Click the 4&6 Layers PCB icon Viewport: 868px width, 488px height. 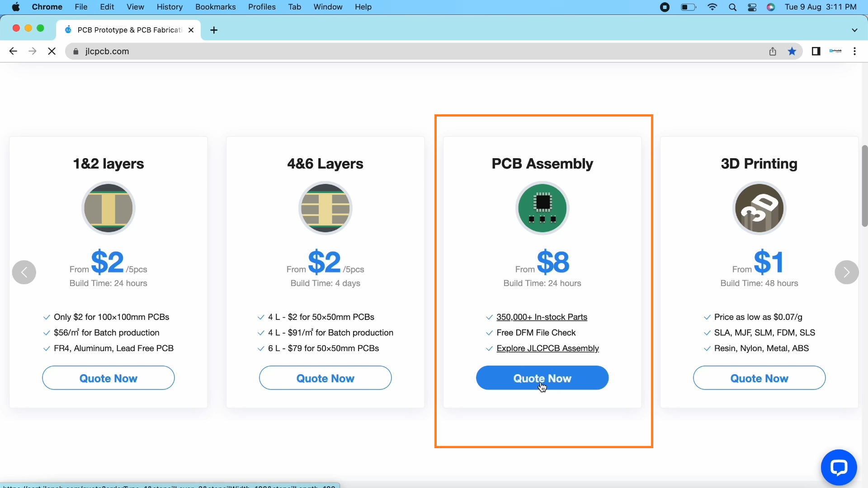tap(325, 208)
